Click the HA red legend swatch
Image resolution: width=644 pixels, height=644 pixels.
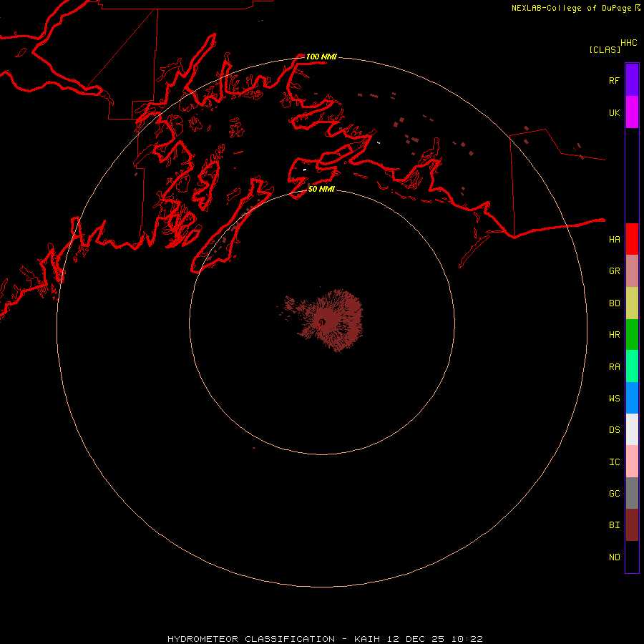tap(632, 239)
